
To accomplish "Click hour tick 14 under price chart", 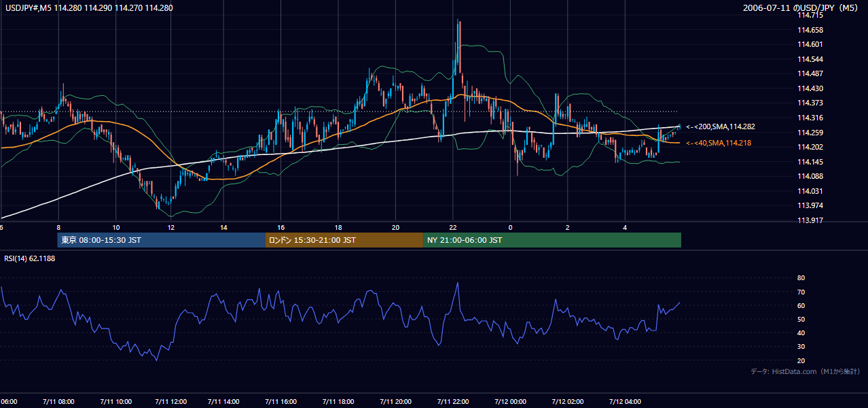I will (x=223, y=228).
